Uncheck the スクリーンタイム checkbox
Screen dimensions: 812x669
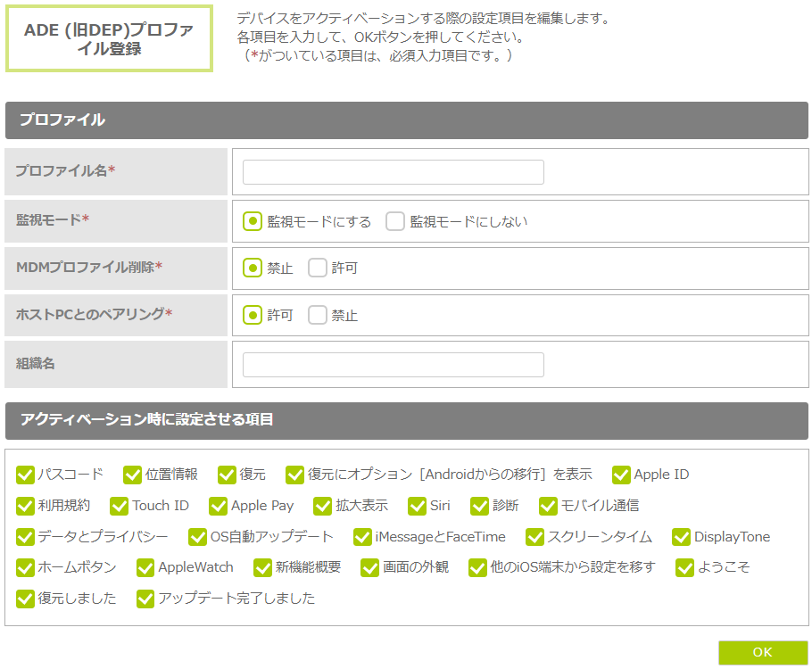pyautogui.click(x=534, y=537)
